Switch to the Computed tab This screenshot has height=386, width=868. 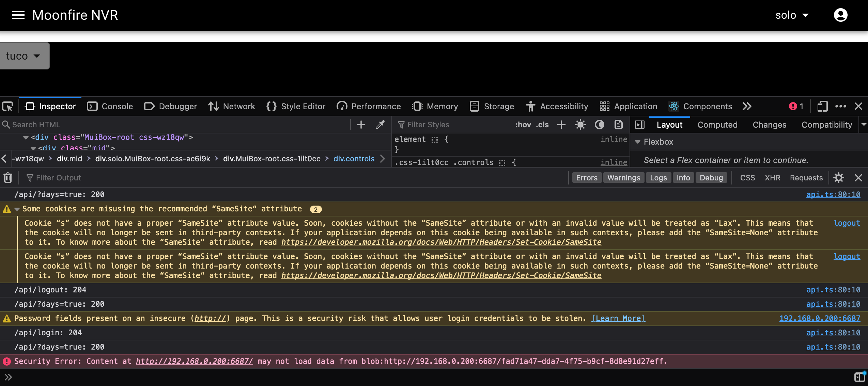point(717,125)
